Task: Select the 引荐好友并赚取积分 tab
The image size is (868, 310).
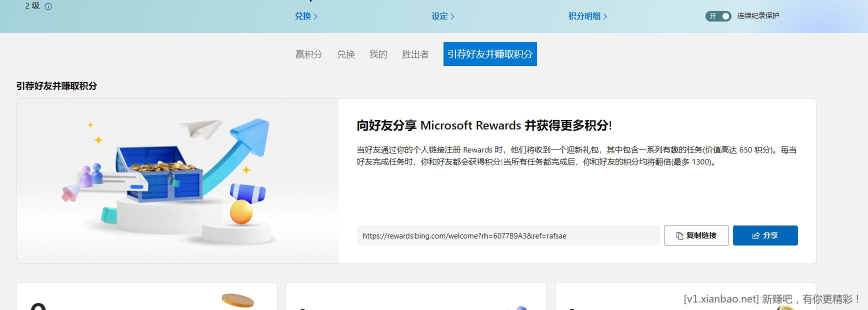Action: tap(490, 54)
